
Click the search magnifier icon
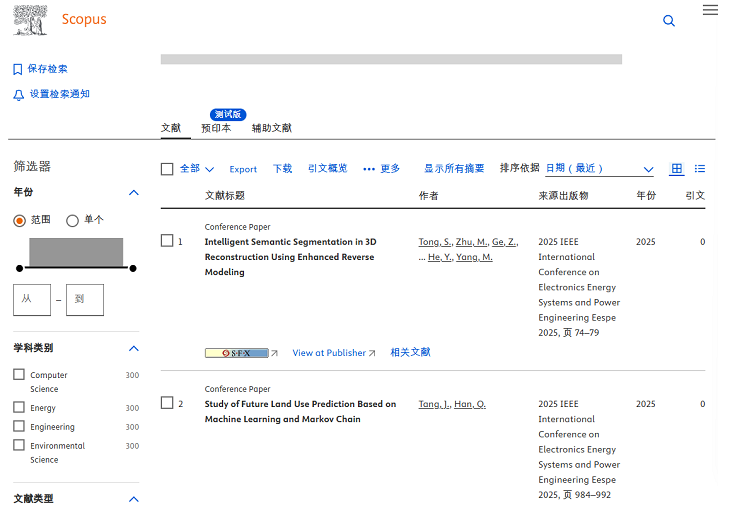[669, 21]
